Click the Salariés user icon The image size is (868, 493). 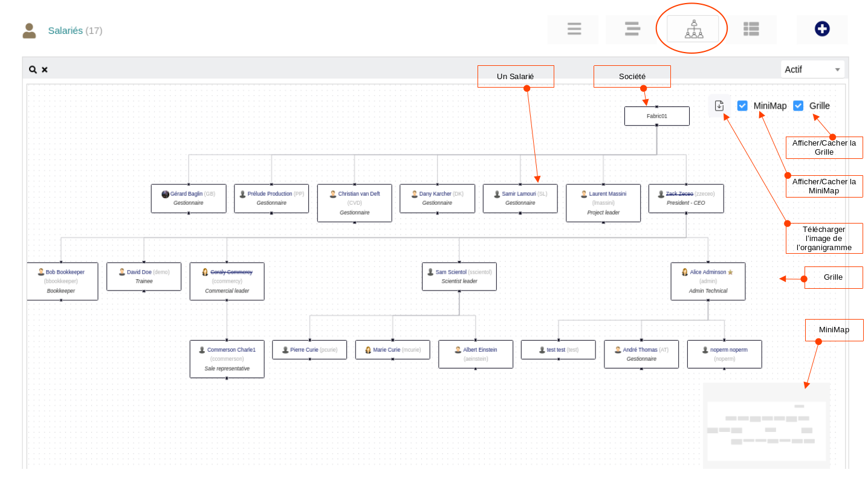tap(29, 31)
